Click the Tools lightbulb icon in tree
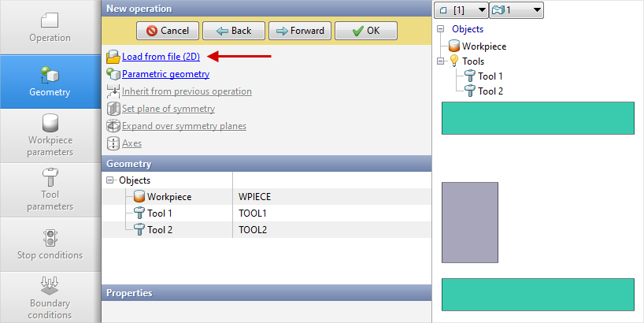This screenshot has height=323, width=644. pos(453,61)
